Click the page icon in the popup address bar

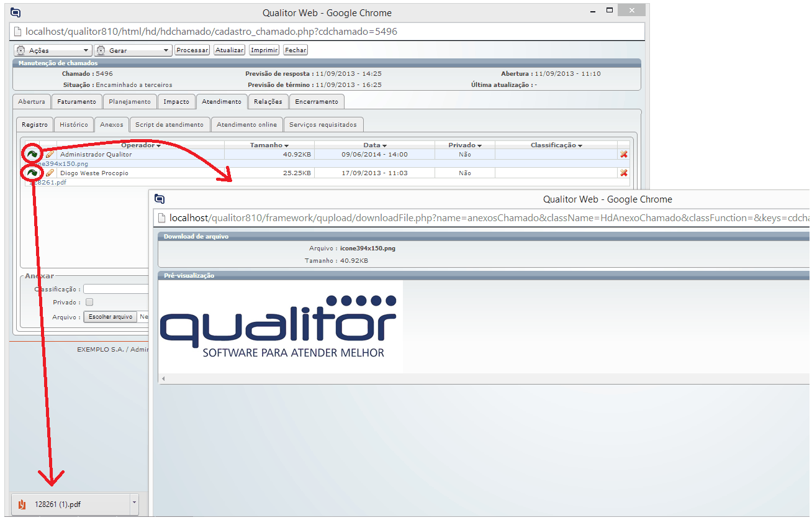[x=161, y=218]
